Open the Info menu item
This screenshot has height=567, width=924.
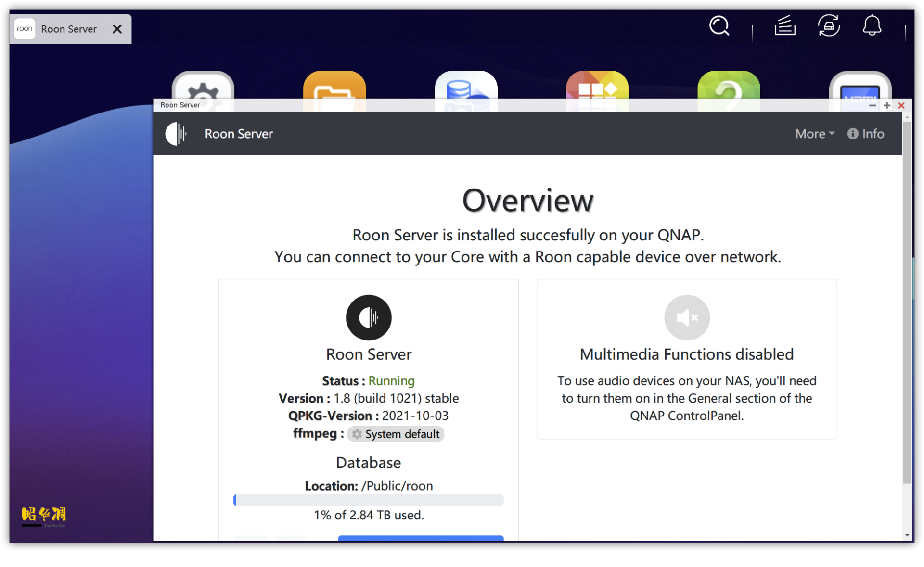866,134
